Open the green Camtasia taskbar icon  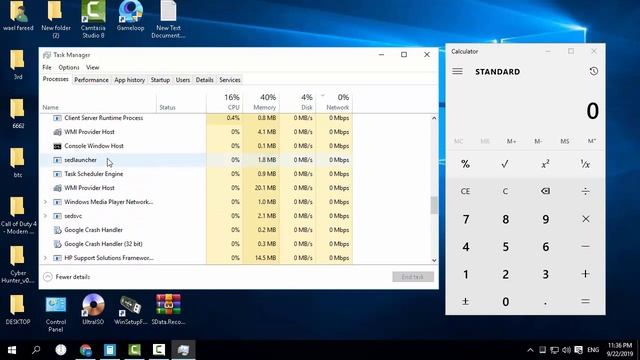(134, 350)
